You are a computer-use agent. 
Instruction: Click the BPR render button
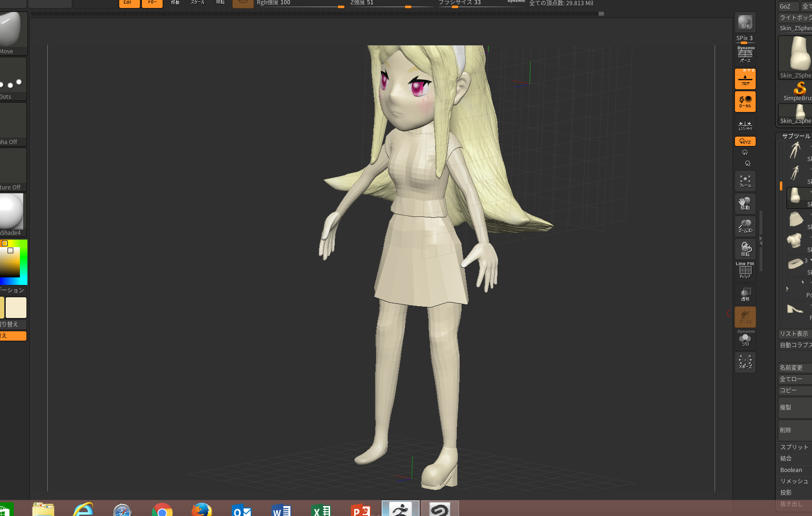click(745, 22)
